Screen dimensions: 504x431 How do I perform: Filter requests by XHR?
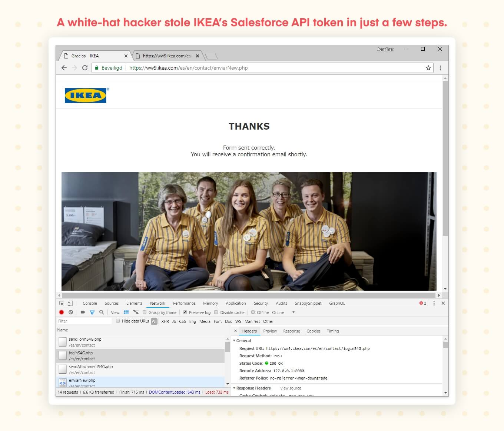(x=165, y=321)
